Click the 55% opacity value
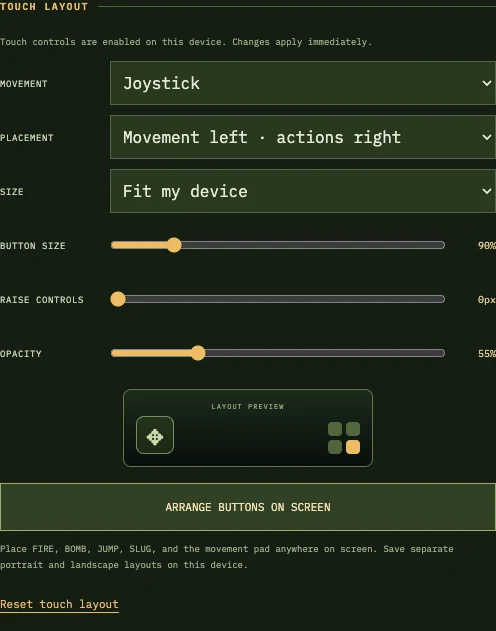 click(487, 354)
